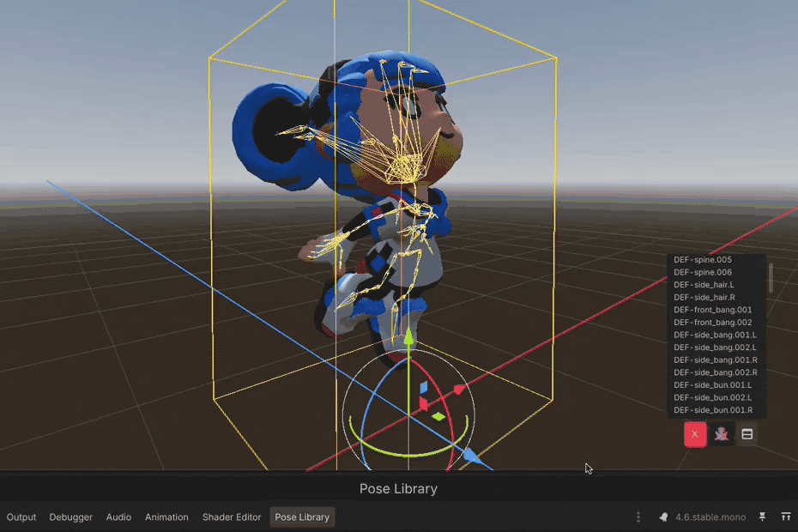This screenshot has width=798, height=532.
Task: Select DEF-side_bang.001.L in bone list
Action: pos(716,335)
